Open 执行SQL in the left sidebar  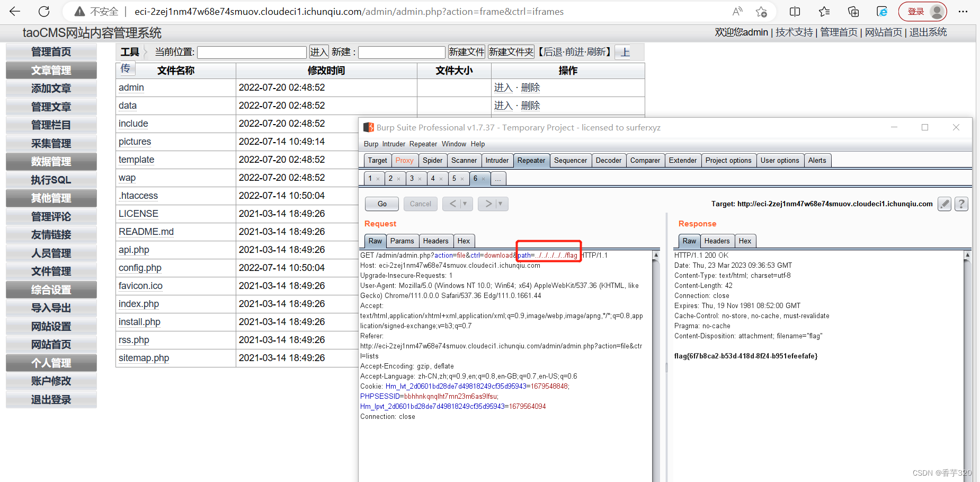click(x=51, y=180)
